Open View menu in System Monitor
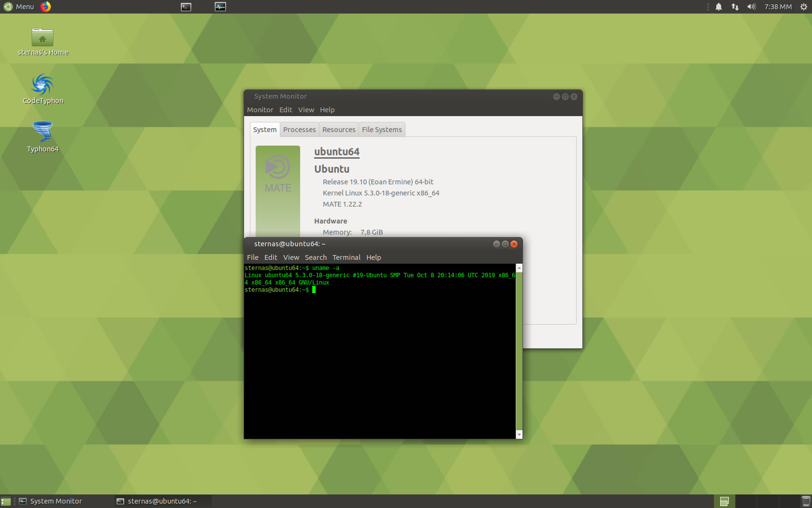This screenshot has height=508, width=812. tap(306, 110)
